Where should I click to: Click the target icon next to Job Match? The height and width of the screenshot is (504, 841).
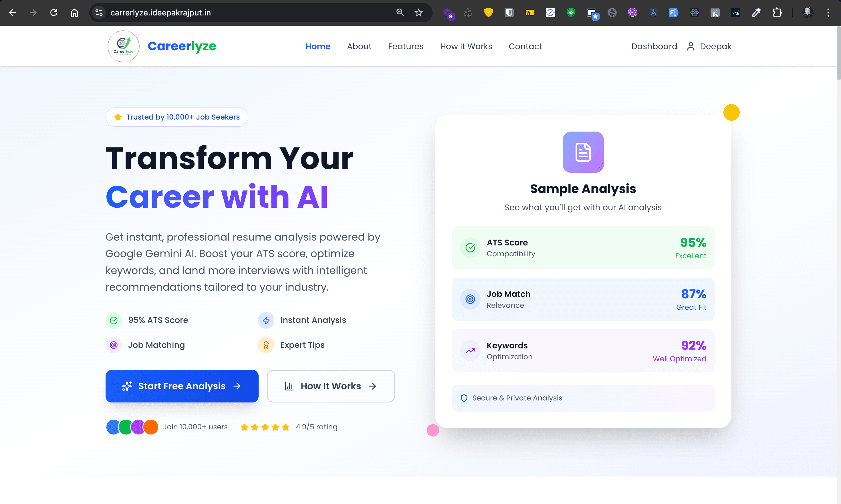click(x=470, y=299)
